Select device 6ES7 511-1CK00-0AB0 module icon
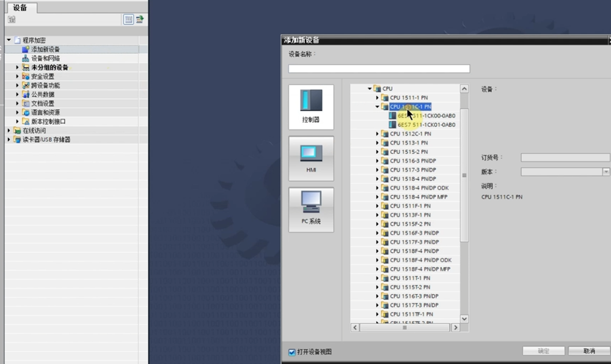The height and width of the screenshot is (364, 611). click(x=392, y=115)
